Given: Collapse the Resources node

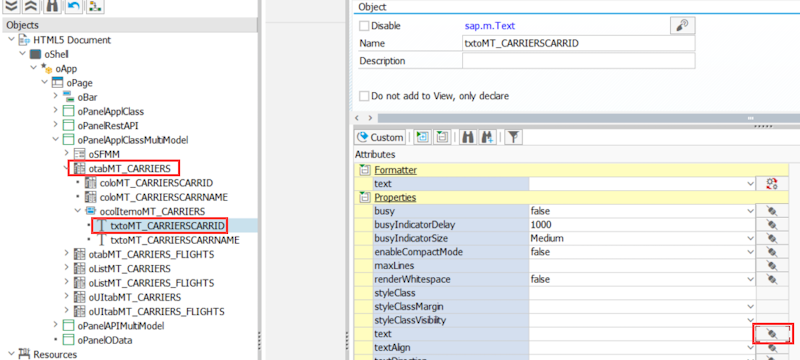Looking at the screenshot, I should click(12, 354).
